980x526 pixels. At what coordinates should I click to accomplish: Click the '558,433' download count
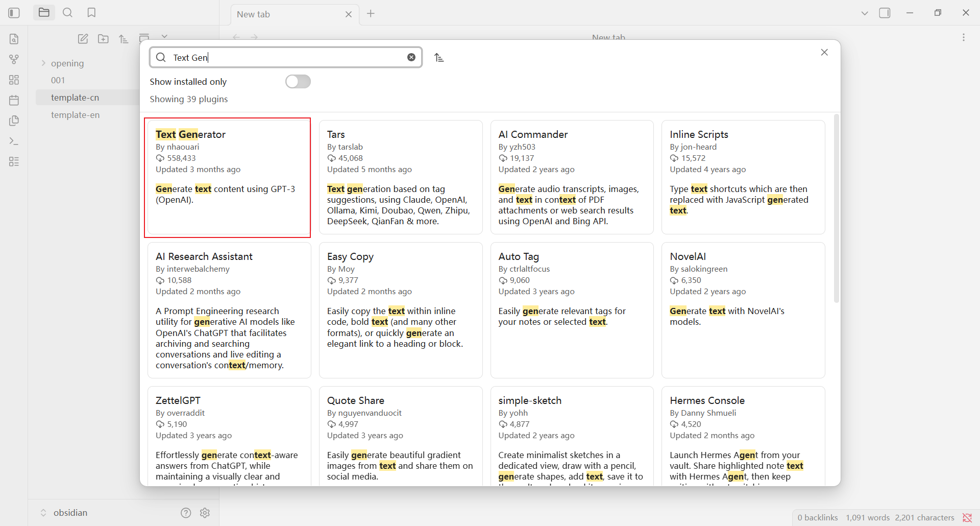click(182, 158)
